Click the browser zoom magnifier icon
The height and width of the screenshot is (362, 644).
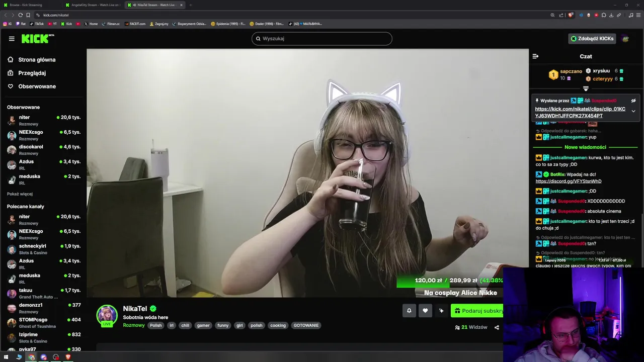click(552, 15)
